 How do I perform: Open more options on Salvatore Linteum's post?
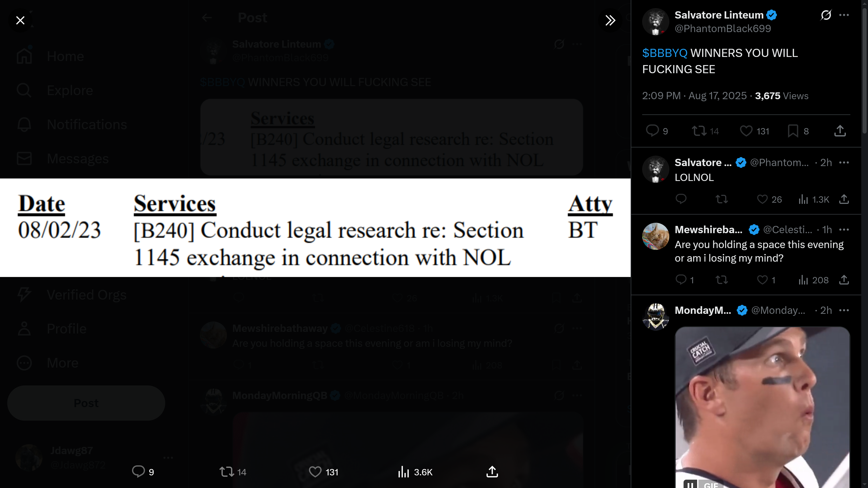coord(844,15)
